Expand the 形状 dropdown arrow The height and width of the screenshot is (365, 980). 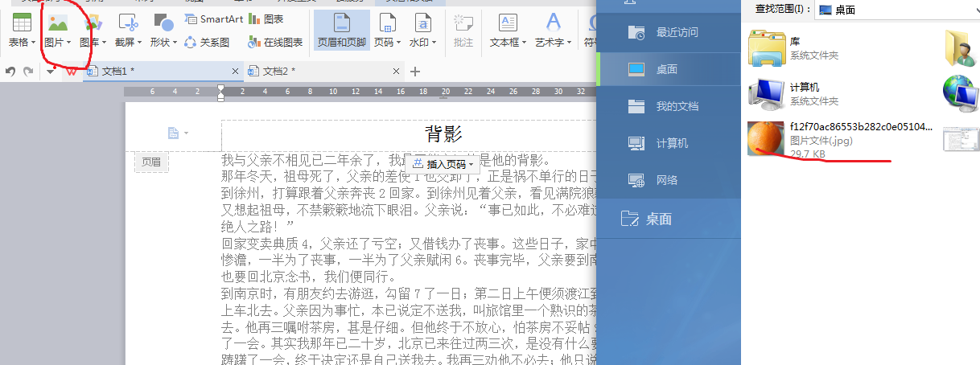pos(175,43)
